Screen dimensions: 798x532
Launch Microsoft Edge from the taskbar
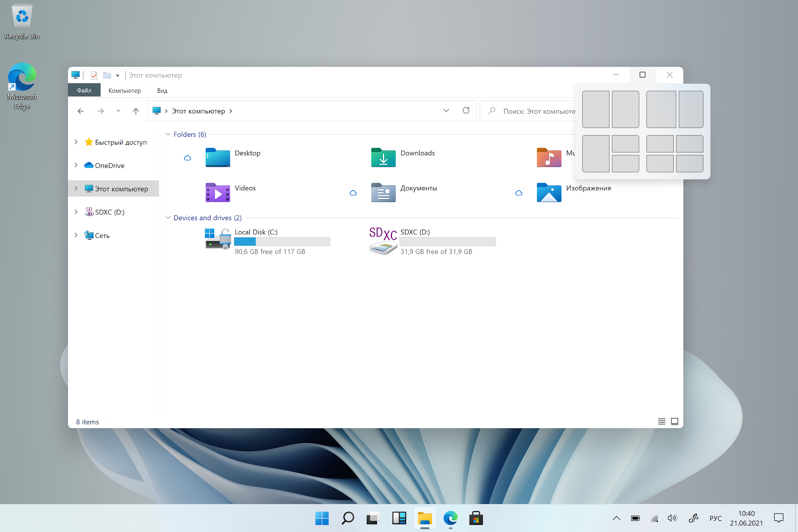pos(450,519)
